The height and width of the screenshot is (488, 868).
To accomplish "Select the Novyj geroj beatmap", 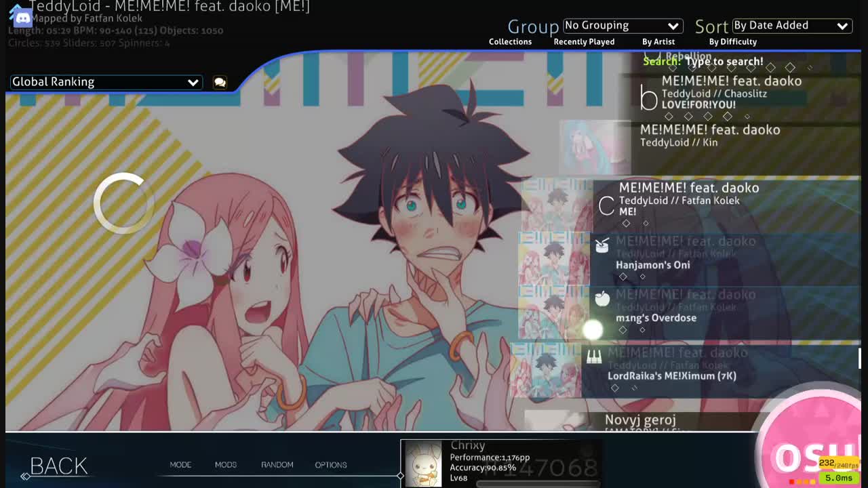I will pyautogui.click(x=692, y=422).
